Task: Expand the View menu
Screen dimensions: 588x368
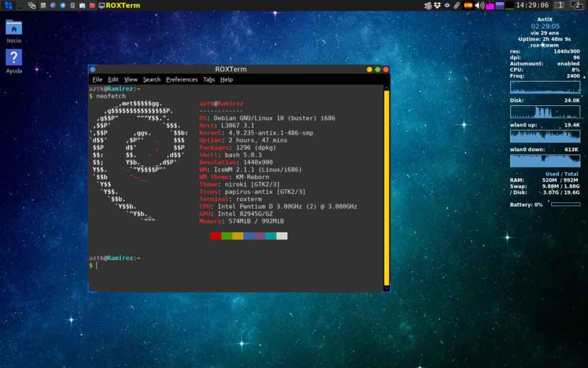Action: (131, 79)
